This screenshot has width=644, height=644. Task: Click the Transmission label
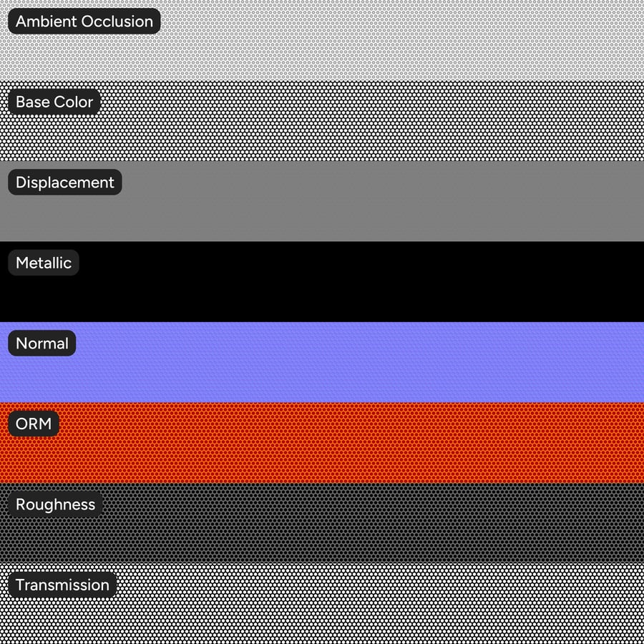(x=62, y=585)
